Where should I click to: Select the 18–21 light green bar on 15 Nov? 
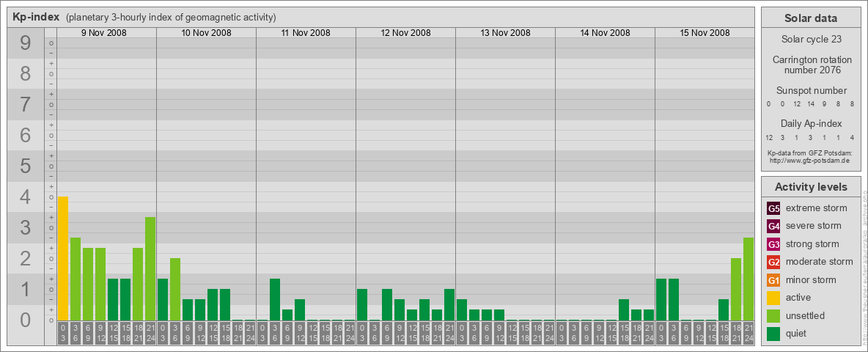click(736, 290)
